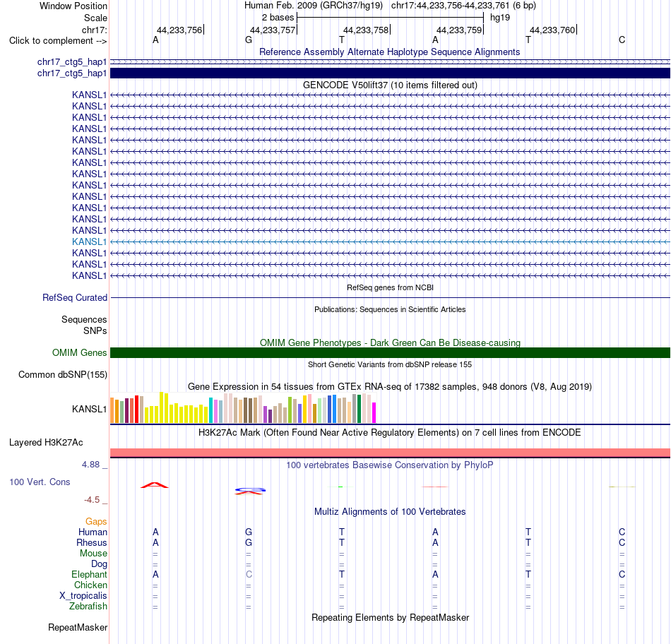Click the 'Chicken' species label
Screen dimensions: 671x644
pos(90,585)
